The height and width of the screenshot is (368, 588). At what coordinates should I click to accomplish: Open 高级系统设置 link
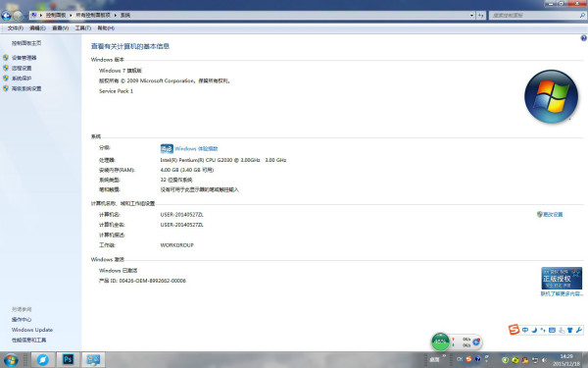tap(26, 88)
